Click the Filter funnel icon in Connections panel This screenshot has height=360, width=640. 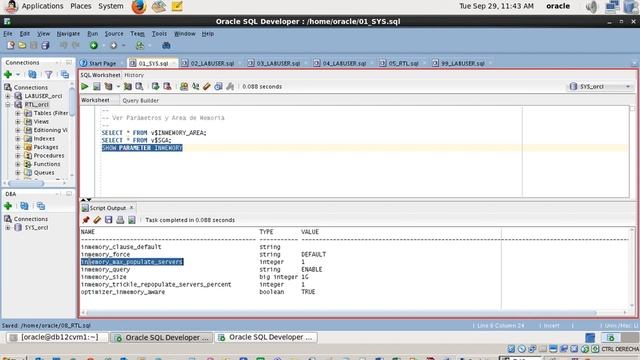click(49, 74)
